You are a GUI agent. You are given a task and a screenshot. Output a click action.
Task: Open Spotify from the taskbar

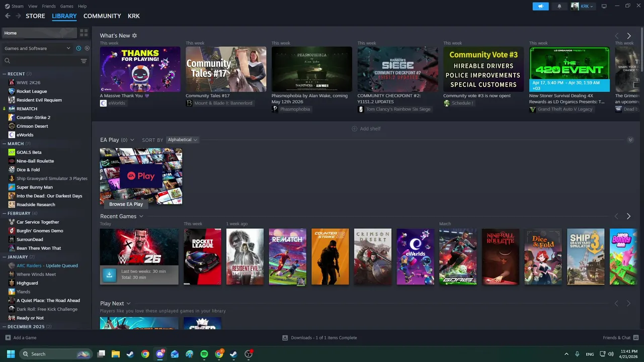204,354
